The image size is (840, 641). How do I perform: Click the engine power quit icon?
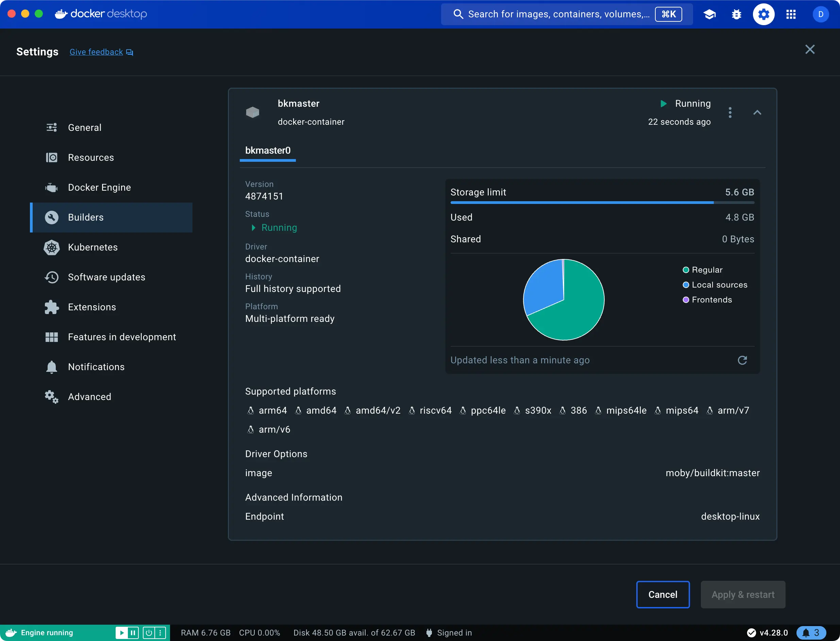[149, 633]
